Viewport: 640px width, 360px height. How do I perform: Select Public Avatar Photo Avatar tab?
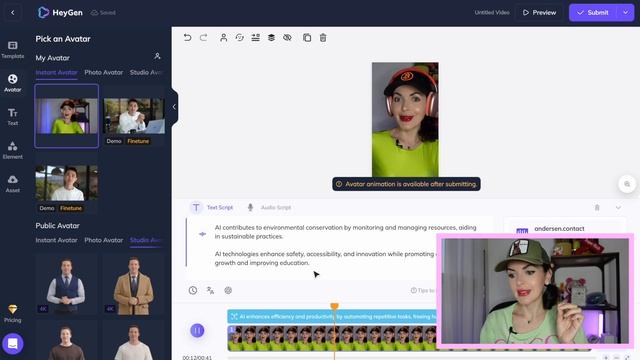[104, 240]
